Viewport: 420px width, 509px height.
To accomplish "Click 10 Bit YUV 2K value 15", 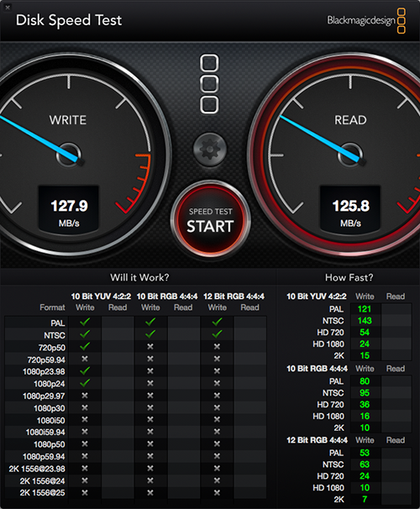I will coord(365,356).
